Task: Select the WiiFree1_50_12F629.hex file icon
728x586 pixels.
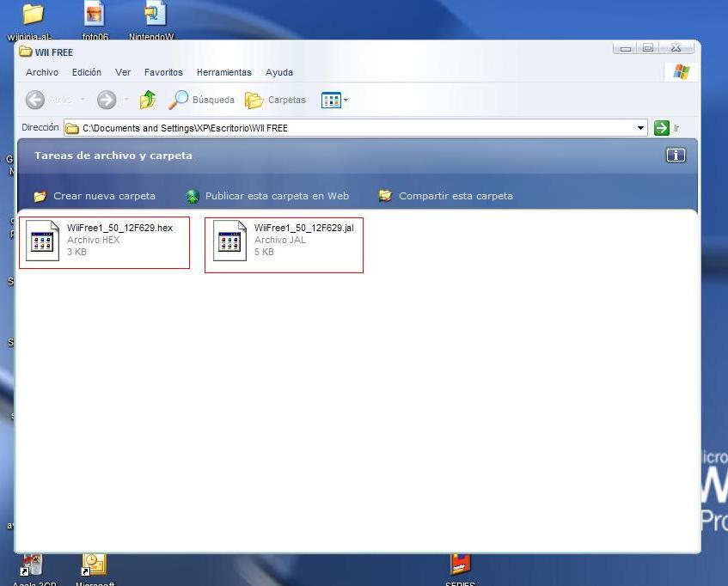Action: tap(43, 241)
